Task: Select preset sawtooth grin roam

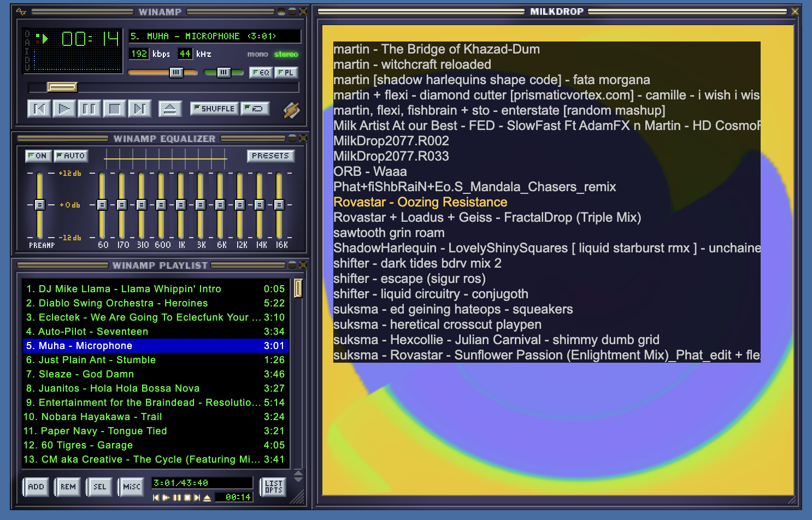Action: [389, 233]
